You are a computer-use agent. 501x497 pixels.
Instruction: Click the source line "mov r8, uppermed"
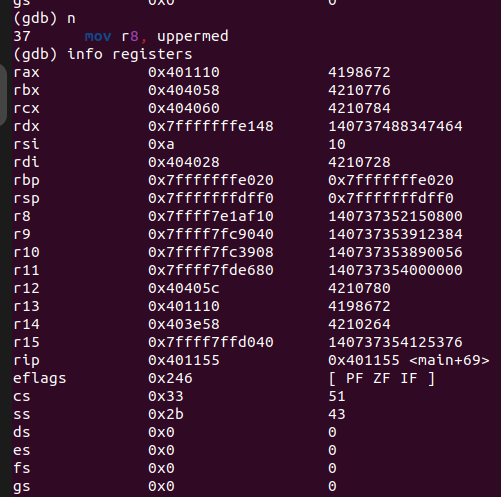click(x=156, y=36)
